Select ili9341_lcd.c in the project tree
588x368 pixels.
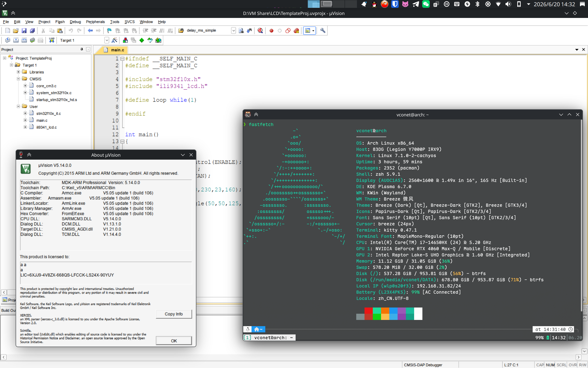pyautogui.click(x=46, y=127)
